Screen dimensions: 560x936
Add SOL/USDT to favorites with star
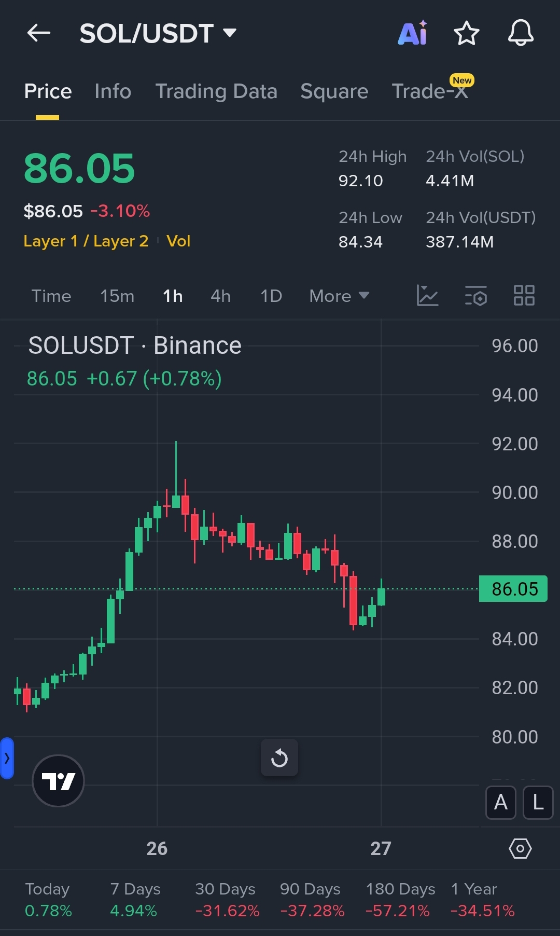[x=467, y=33]
